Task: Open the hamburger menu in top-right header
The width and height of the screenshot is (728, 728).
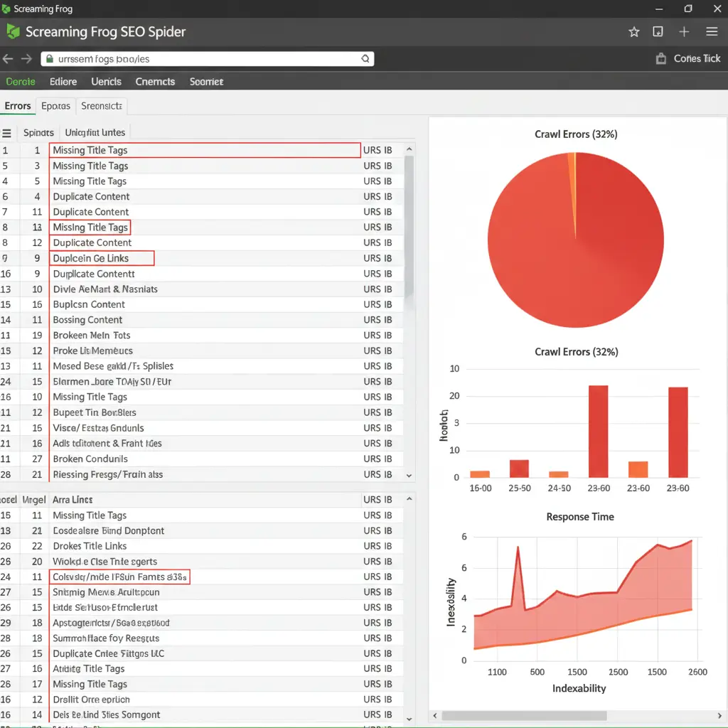Action: [x=712, y=32]
